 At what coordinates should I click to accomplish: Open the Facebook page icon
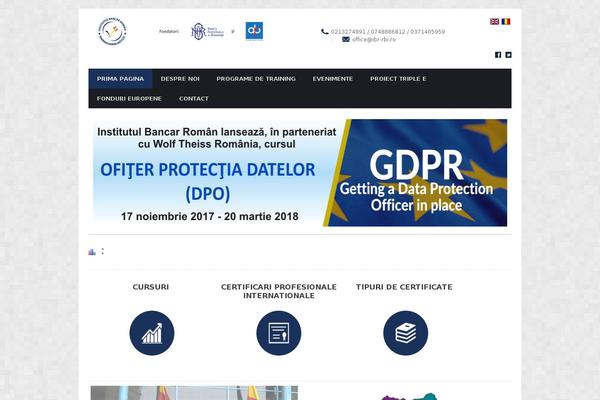[498, 55]
